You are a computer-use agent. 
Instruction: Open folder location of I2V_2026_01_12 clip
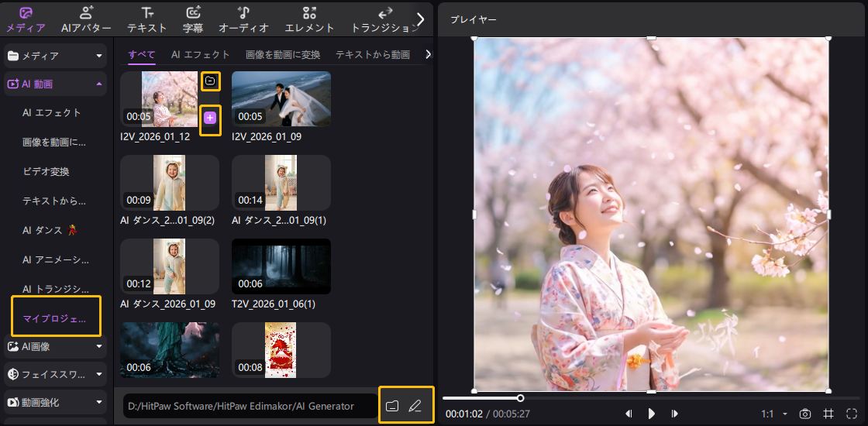pyautogui.click(x=210, y=81)
